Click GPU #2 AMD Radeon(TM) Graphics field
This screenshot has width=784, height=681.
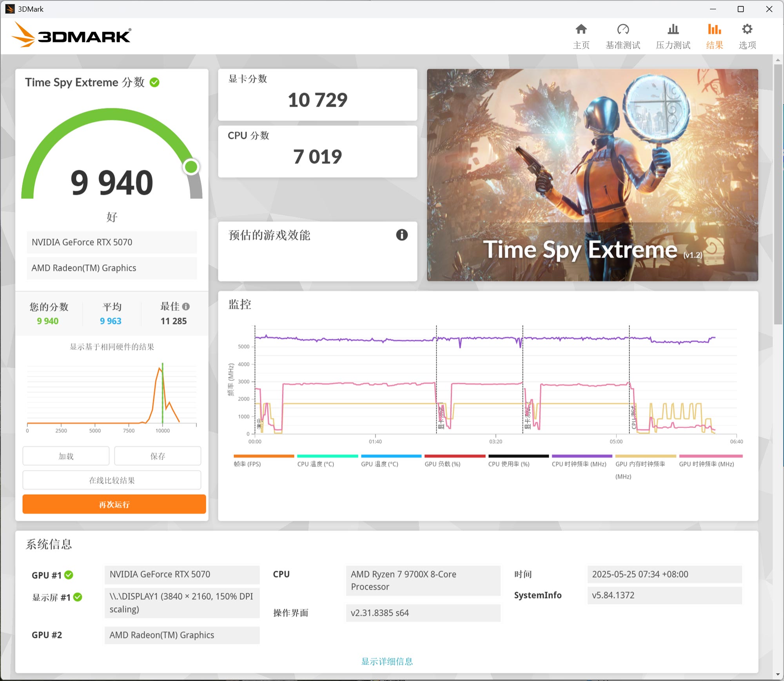(182, 635)
